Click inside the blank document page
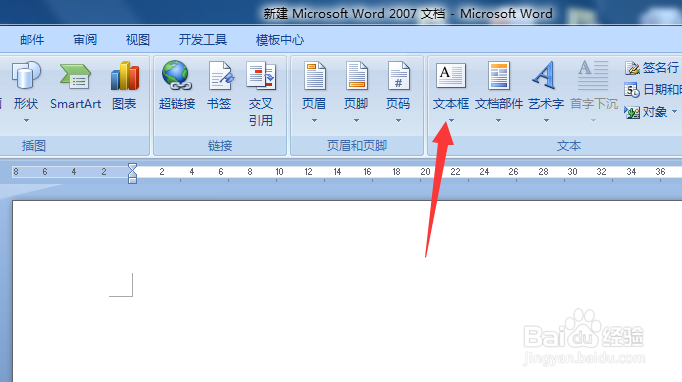Screen dimensions: 682x382 click(347, 291)
